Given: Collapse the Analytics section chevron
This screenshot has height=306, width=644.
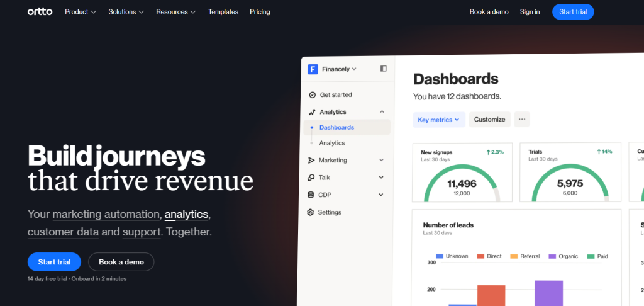Looking at the screenshot, I should coord(382,112).
